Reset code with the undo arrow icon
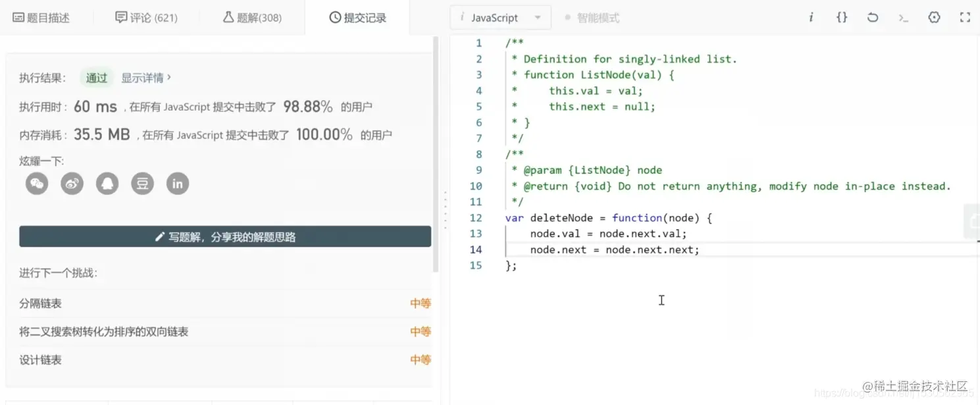Viewport: 980px width, 405px height. tap(873, 18)
